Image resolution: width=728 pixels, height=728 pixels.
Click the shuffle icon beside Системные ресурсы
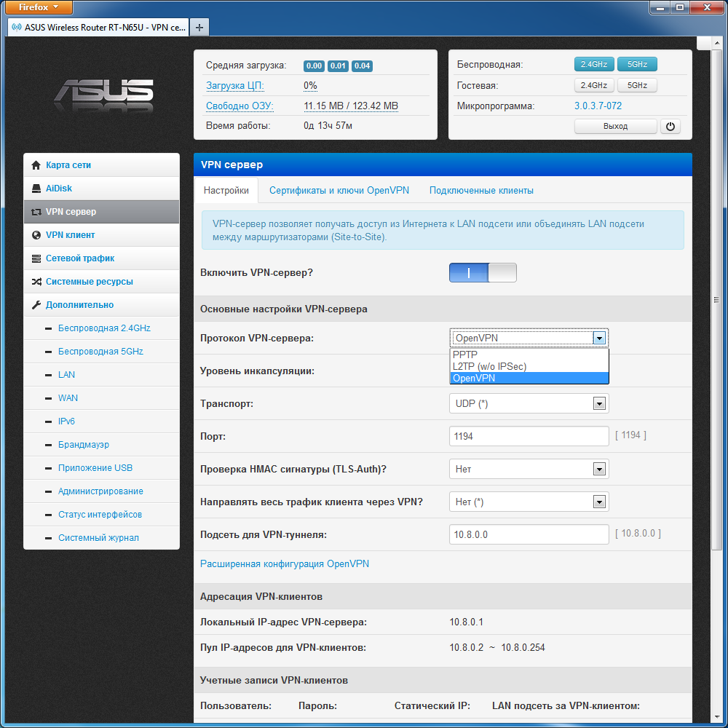point(36,282)
